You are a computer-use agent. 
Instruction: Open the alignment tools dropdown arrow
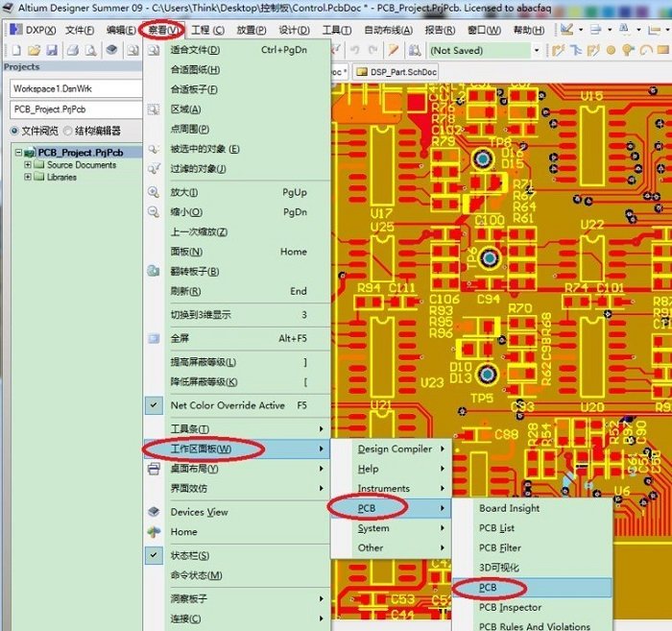click(610, 30)
